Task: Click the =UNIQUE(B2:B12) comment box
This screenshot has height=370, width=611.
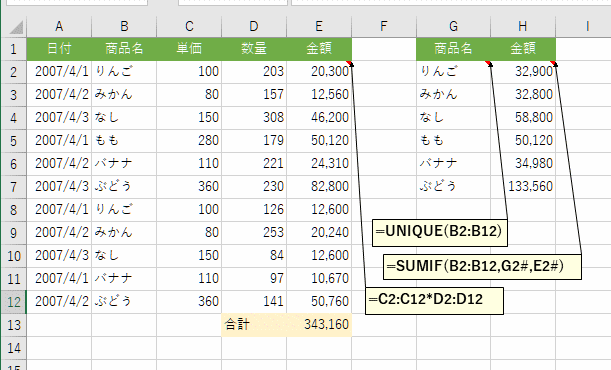Action: tap(440, 233)
